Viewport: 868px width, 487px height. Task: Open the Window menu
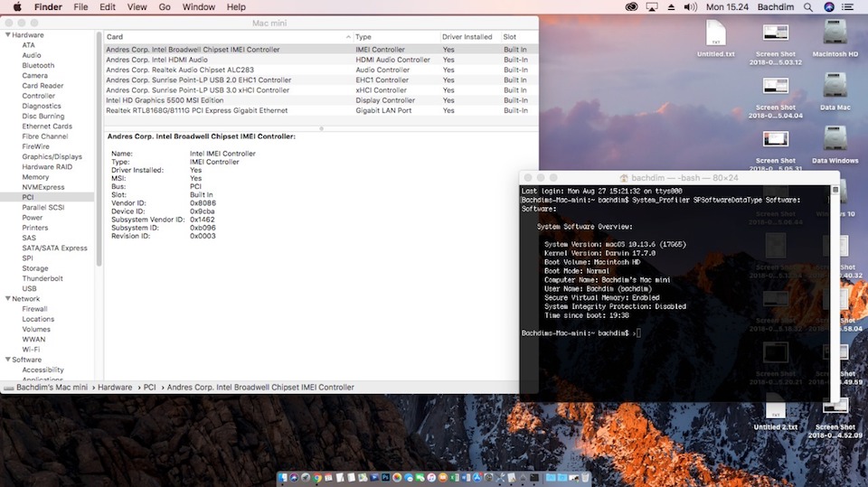click(x=199, y=6)
